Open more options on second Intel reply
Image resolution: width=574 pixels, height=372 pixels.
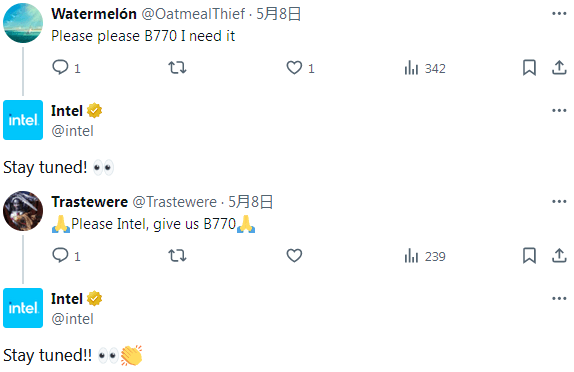point(559,298)
